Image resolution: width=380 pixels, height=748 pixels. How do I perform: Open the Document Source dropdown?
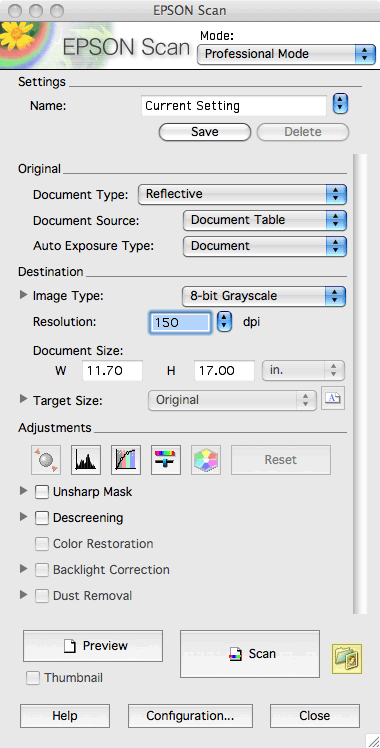[x=265, y=220]
